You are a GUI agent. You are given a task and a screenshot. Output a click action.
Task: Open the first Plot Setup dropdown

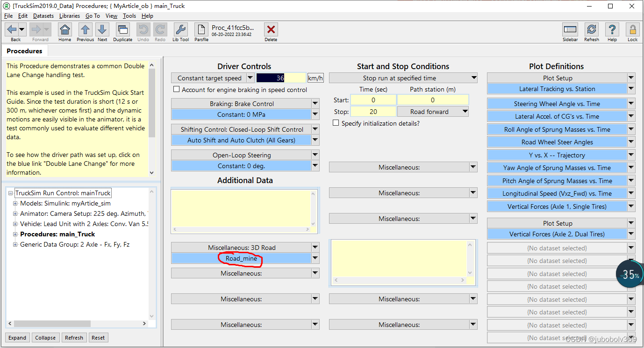[631, 78]
